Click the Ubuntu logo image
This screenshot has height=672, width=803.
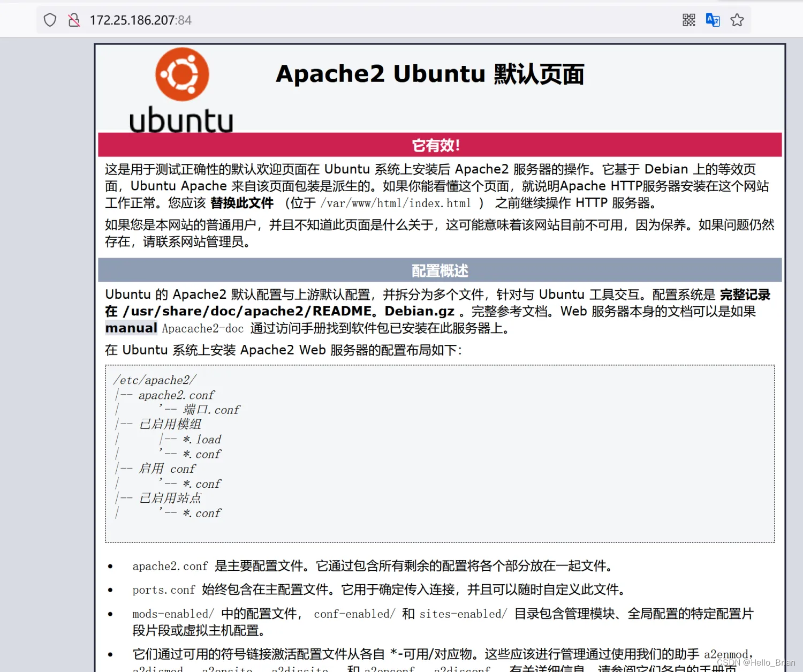(x=181, y=90)
